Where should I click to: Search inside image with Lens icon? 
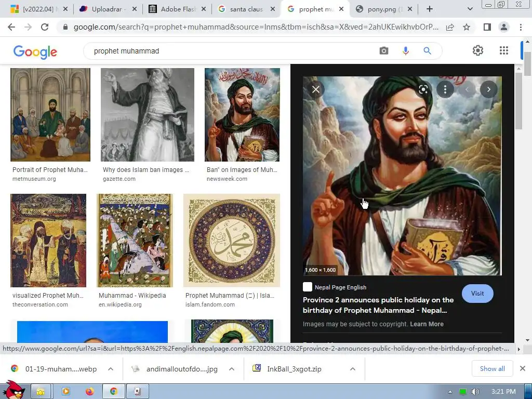[x=423, y=89]
